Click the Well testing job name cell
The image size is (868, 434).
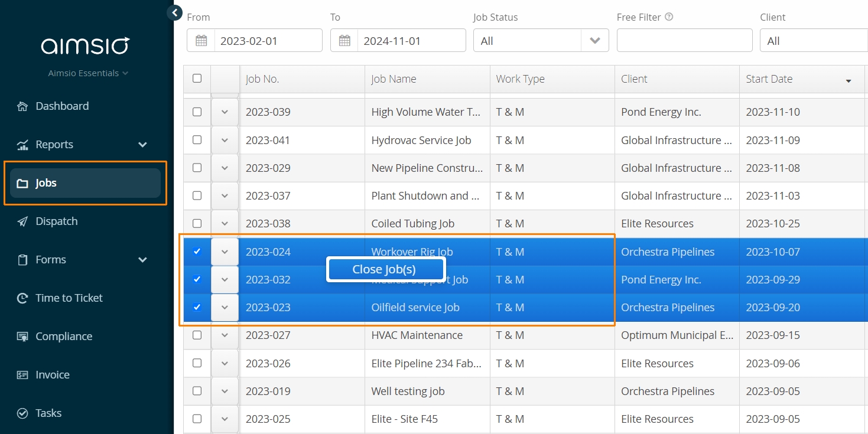click(x=427, y=391)
